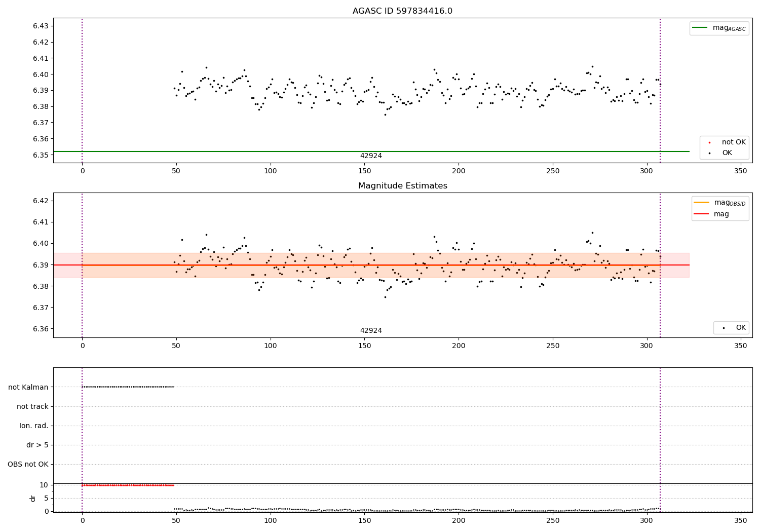The width and height of the screenshot is (760, 532).
Task: Select the mag AGASC legend entry
Action: [719, 28]
